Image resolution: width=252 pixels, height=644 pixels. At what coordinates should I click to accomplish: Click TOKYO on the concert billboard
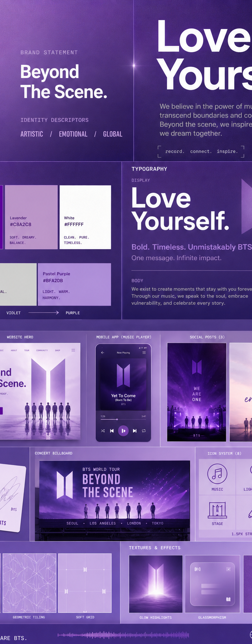(x=157, y=523)
